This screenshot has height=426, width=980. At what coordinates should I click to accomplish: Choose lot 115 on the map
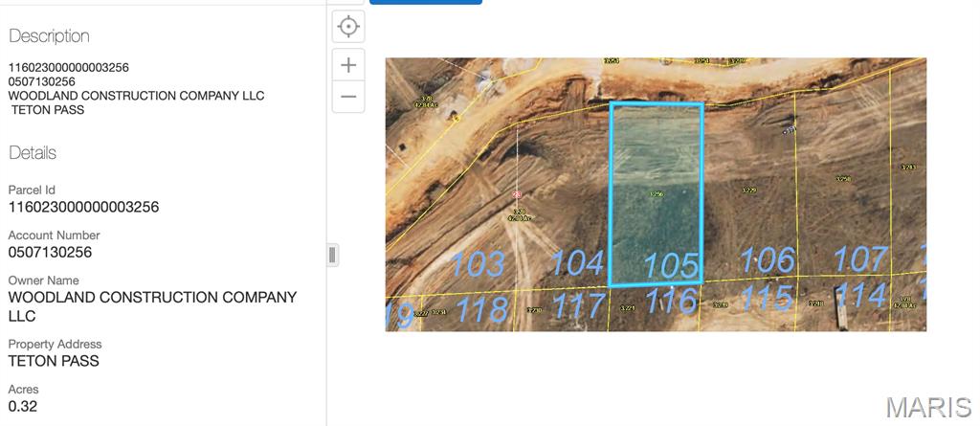pyautogui.click(x=768, y=299)
